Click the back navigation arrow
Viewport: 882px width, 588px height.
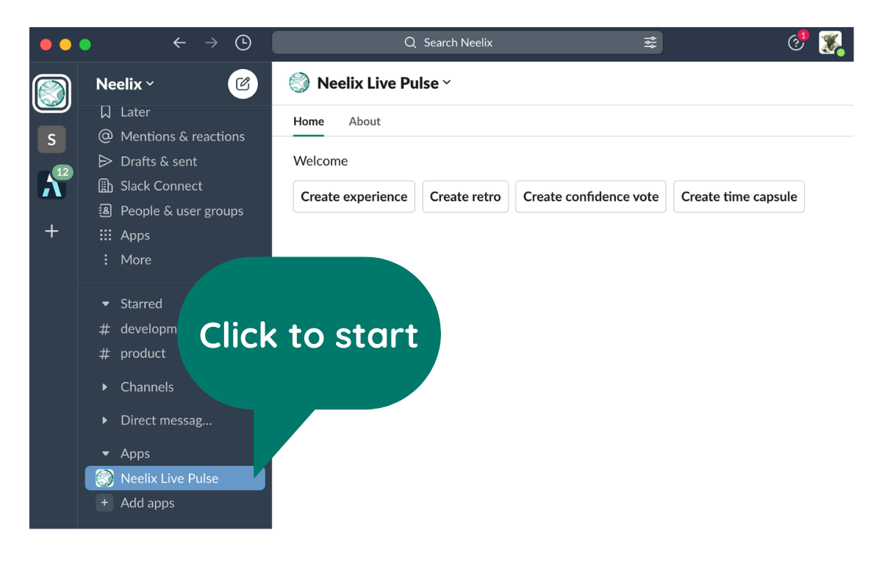[x=179, y=43]
